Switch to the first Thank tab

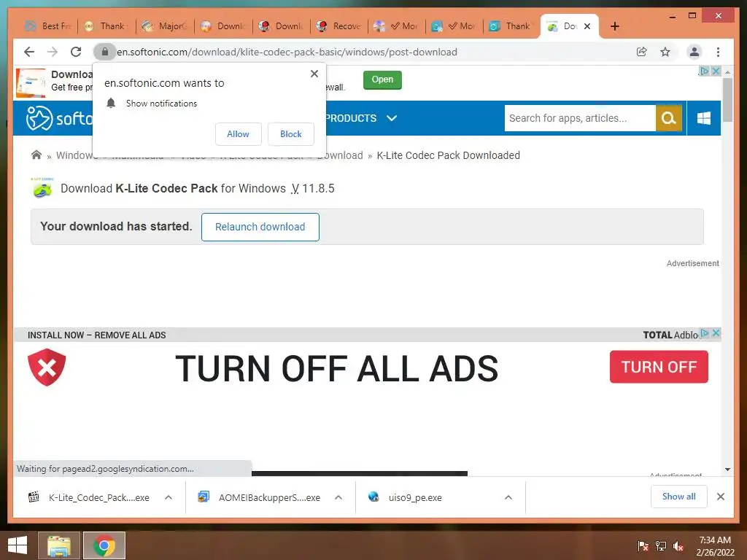coord(107,26)
